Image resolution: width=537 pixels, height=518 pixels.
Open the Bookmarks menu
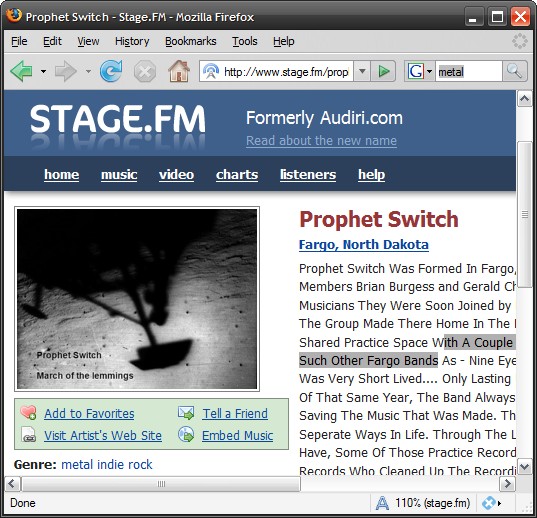point(191,41)
